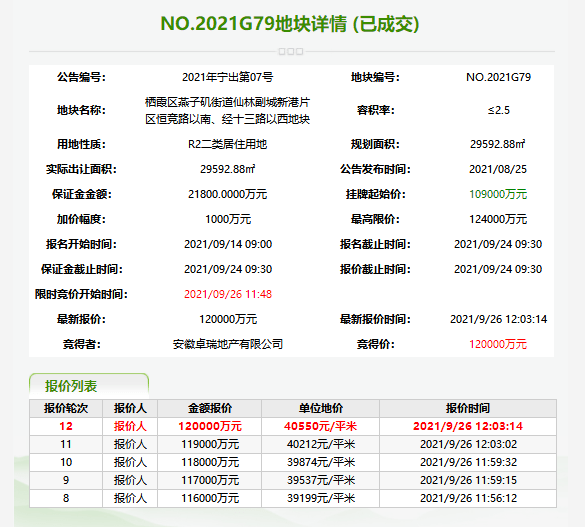Screen dimensions: 585x527
Task: Select land use type R2二类居住用地
Action: (228, 144)
